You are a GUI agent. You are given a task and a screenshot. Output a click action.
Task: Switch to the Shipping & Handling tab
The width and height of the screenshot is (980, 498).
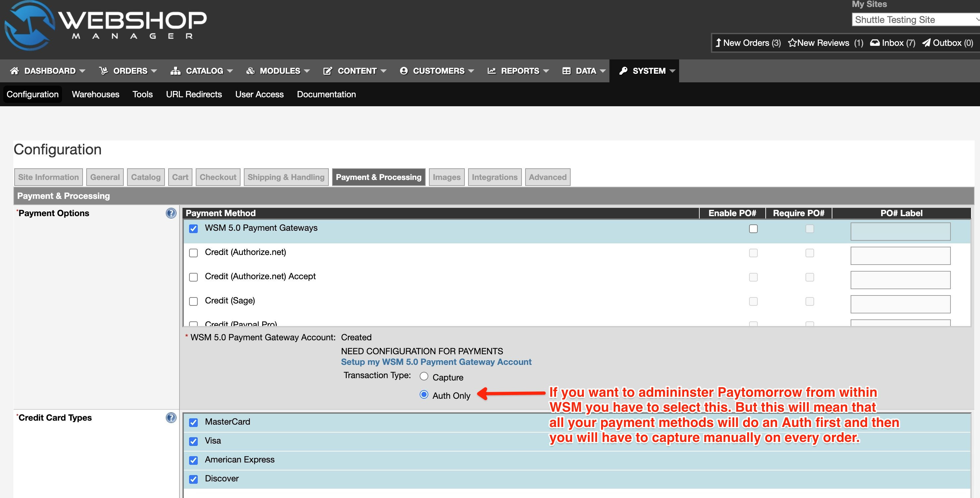(x=286, y=177)
